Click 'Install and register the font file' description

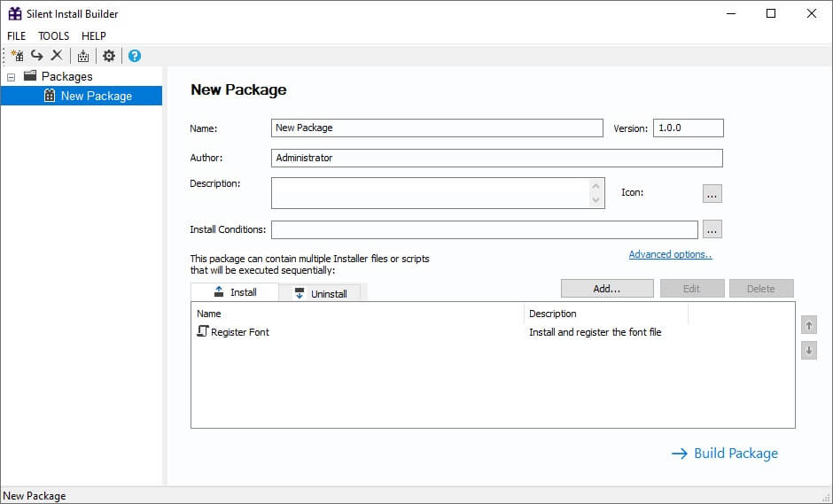(595, 332)
